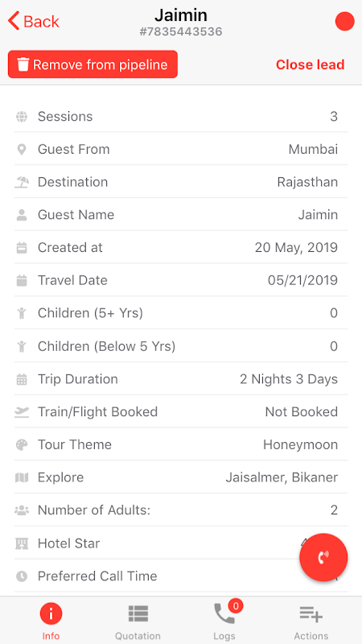This screenshot has width=362, height=644.
Task: Select the Info tab
Action: click(51, 621)
